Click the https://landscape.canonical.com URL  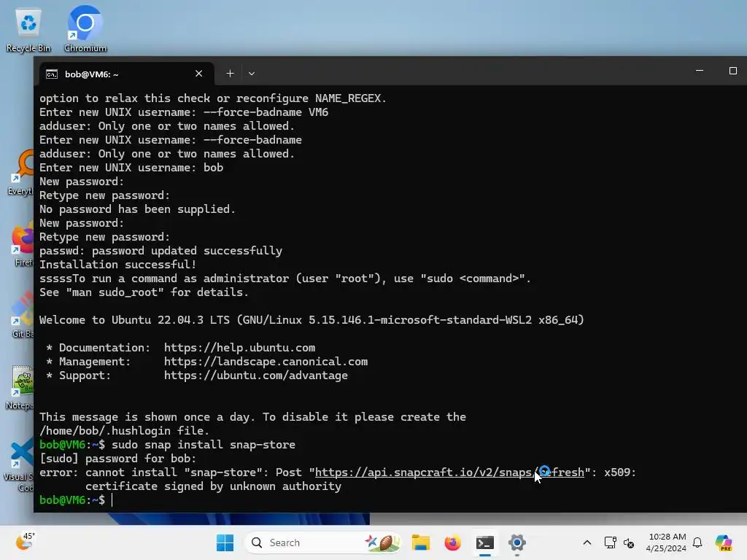[x=266, y=362]
